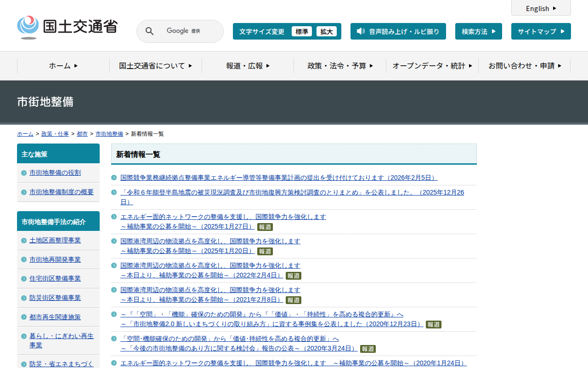The image size is (588, 368).
Task: Set text size to 拡大
Action: pyautogui.click(x=327, y=31)
